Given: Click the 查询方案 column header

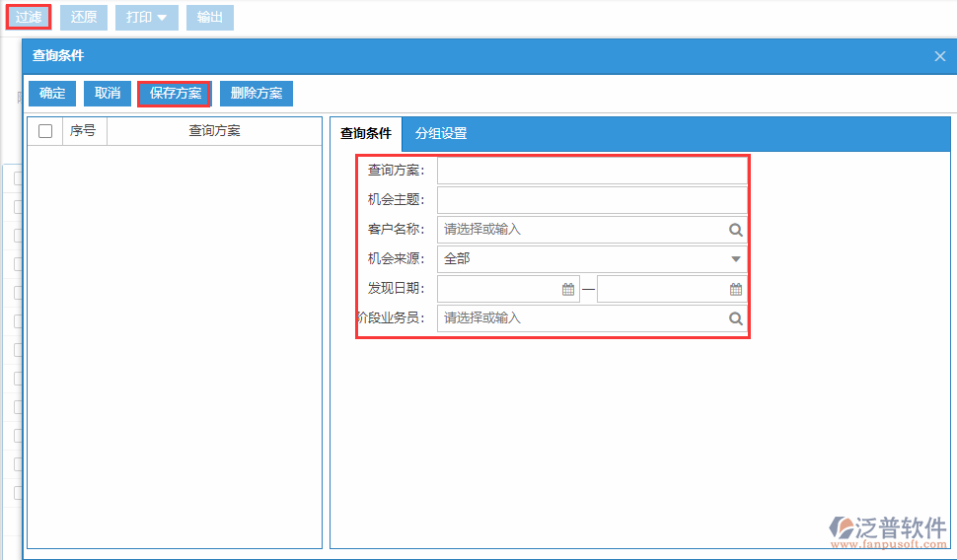Looking at the screenshot, I should coord(214,130).
